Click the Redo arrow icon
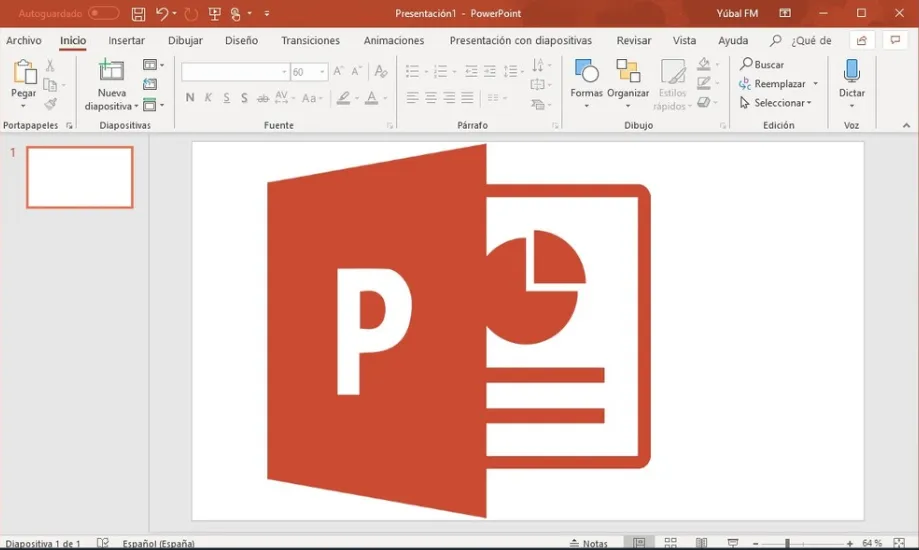The image size is (919, 550). pos(190,13)
